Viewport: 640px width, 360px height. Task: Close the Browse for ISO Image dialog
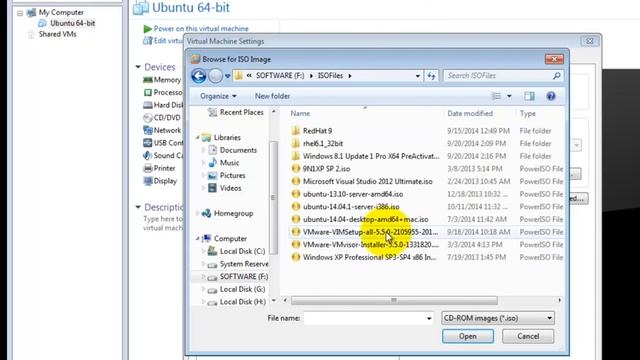click(554, 59)
